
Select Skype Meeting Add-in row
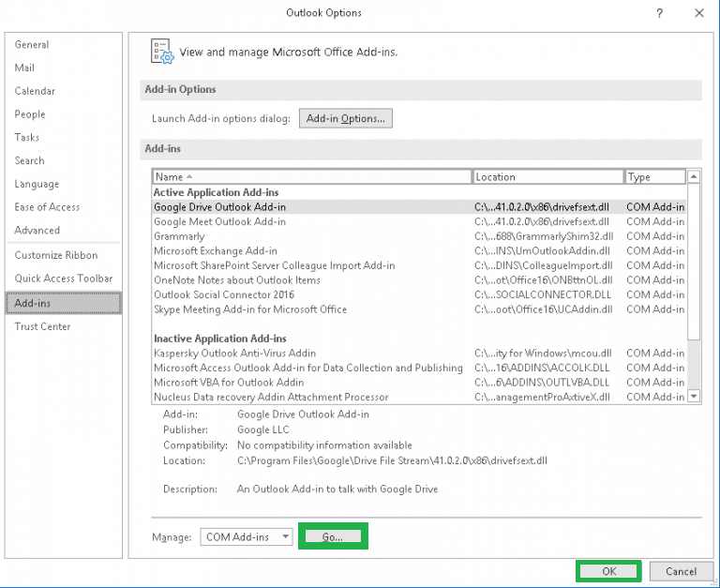click(x=419, y=309)
